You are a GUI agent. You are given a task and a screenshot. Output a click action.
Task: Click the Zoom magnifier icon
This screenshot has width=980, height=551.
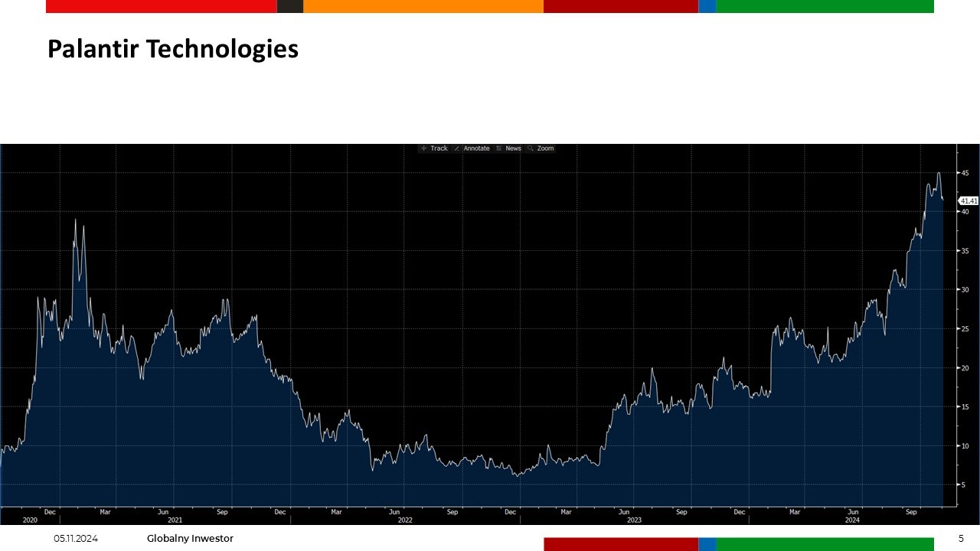click(531, 148)
